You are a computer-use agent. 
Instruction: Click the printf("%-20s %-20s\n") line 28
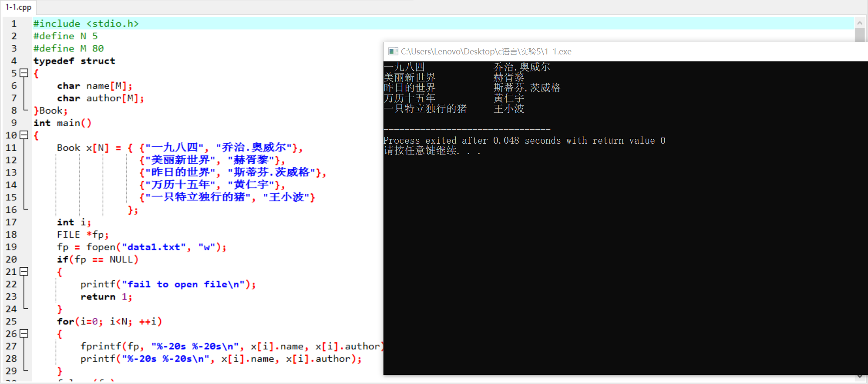tap(221, 359)
